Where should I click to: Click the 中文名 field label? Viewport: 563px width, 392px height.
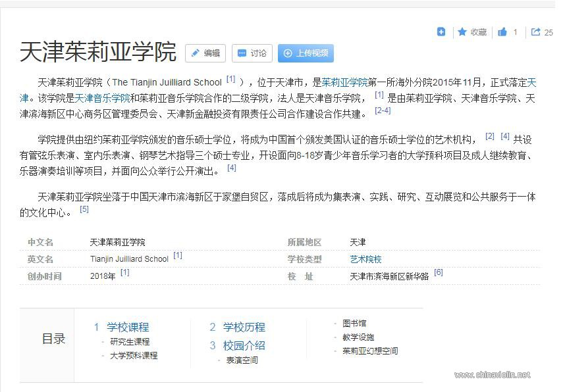(40, 243)
